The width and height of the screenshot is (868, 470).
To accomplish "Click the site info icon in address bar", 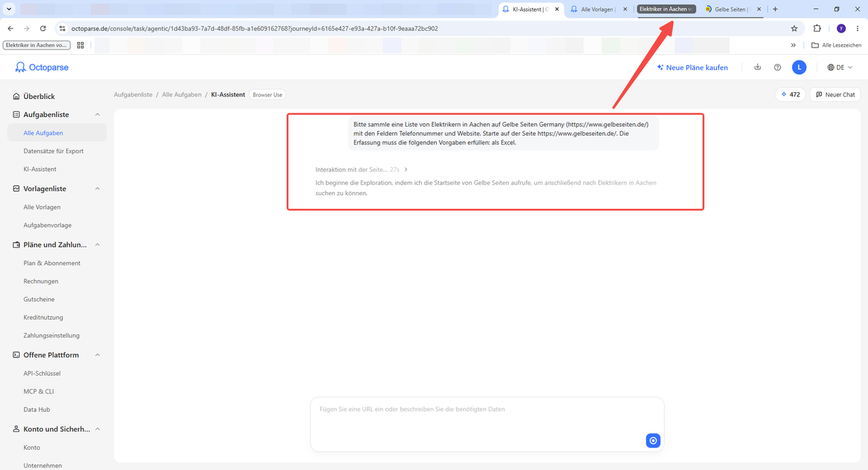I will (x=62, y=28).
